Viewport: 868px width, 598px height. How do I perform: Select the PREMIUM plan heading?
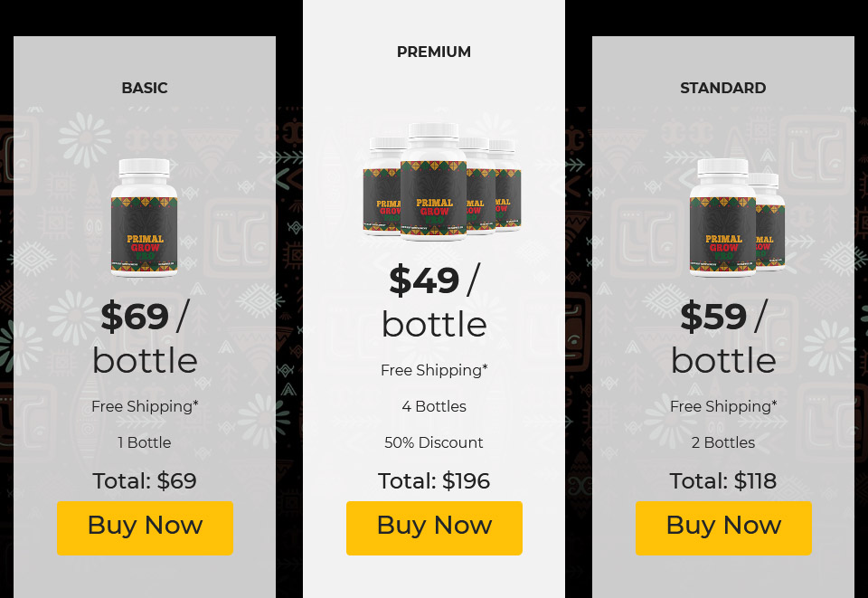click(x=434, y=52)
